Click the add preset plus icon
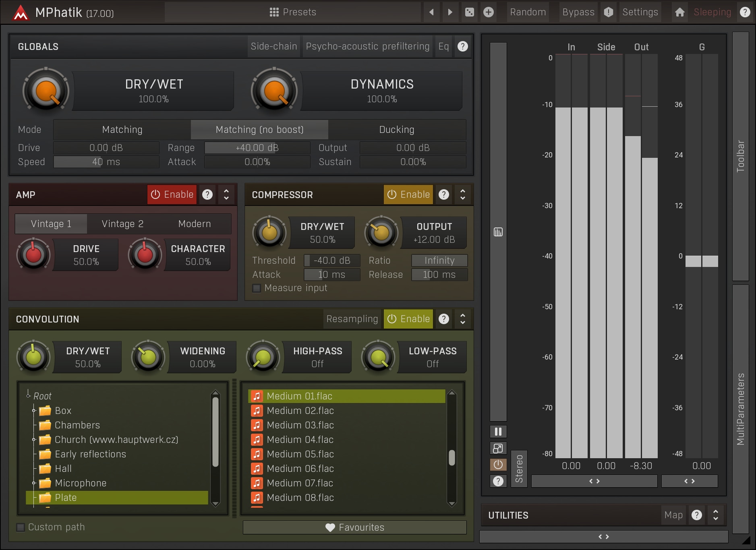 pyautogui.click(x=488, y=12)
